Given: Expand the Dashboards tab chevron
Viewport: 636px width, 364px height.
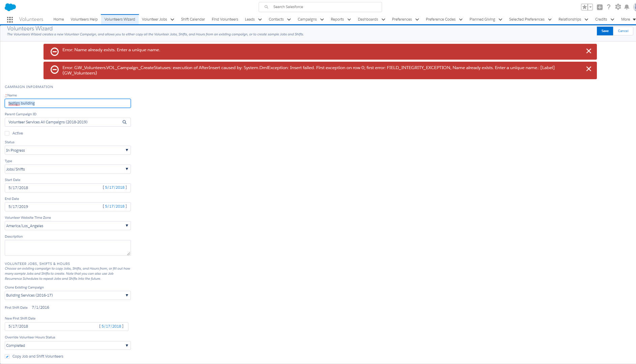Looking at the screenshot, I should coord(383,20).
